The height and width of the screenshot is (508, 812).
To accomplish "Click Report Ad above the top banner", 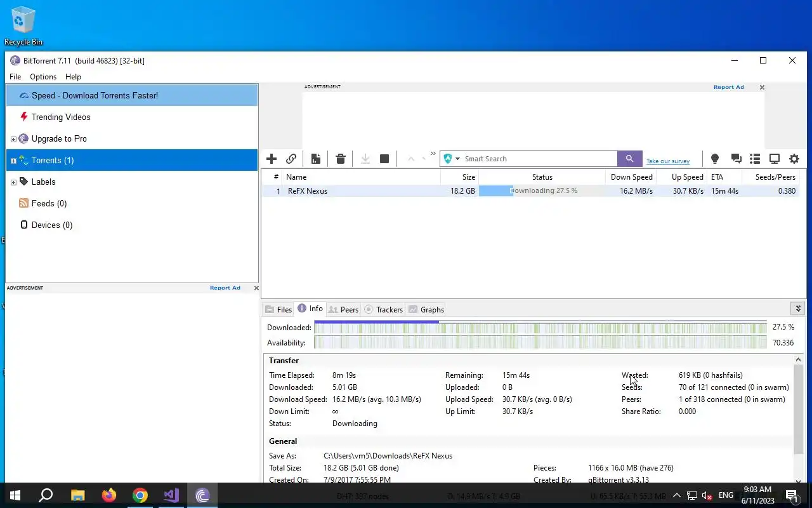I will [728, 87].
